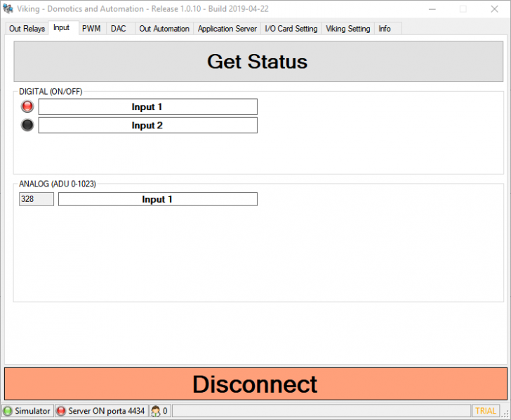Click the Viking app icon in title bar
The height and width of the screenshot is (420, 511).
(x=8, y=8)
